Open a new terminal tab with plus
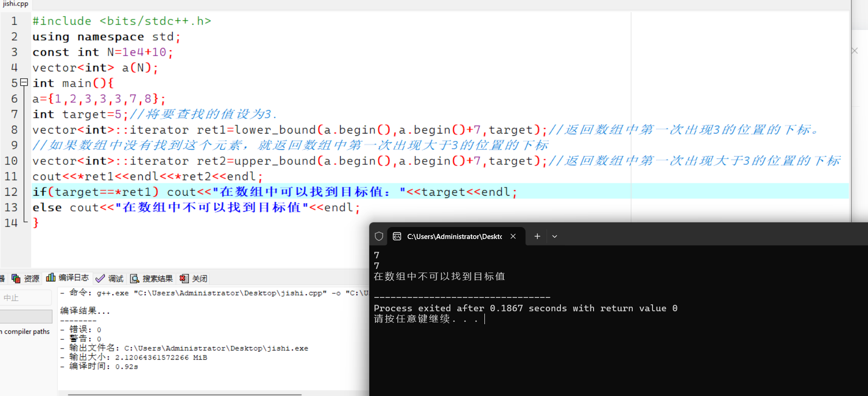Screen dimensions: 868x396 coord(537,236)
